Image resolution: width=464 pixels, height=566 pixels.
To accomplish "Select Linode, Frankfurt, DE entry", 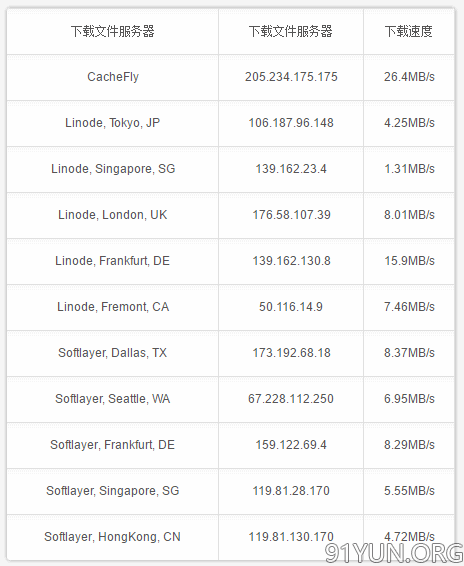I will click(x=112, y=261).
